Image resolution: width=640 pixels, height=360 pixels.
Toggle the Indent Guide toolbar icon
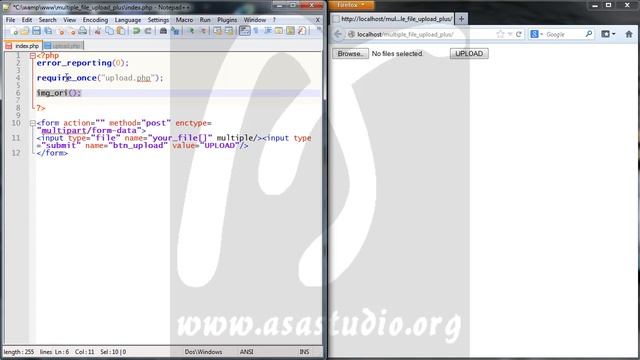(x=268, y=31)
